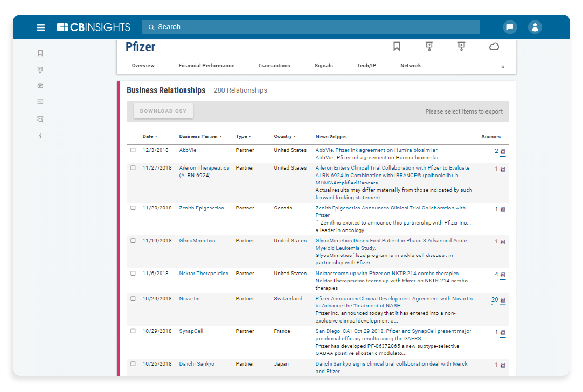583x392 pixels.
Task: Click the eye watchlist icon in left sidebar
Action: [x=40, y=86]
